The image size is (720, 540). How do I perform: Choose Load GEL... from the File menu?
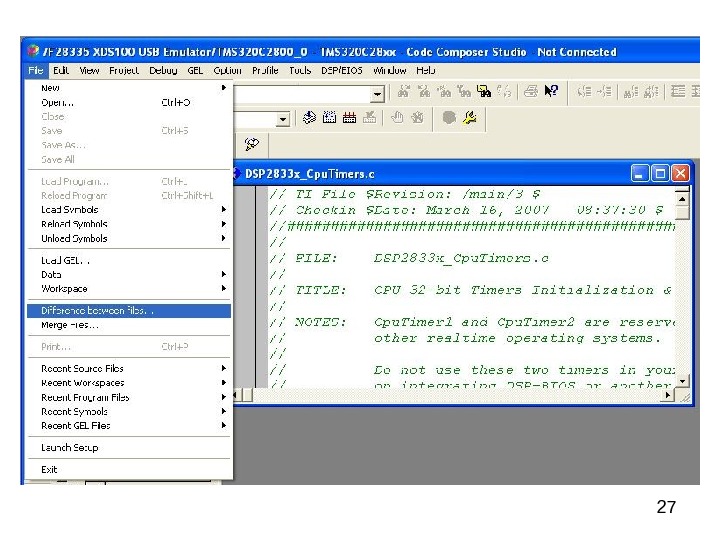coord(129,260)
